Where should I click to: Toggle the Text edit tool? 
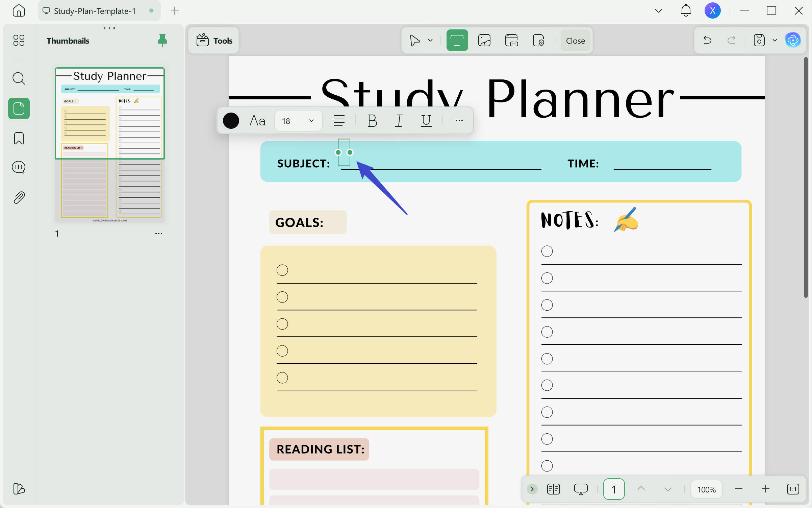point(457,40)
